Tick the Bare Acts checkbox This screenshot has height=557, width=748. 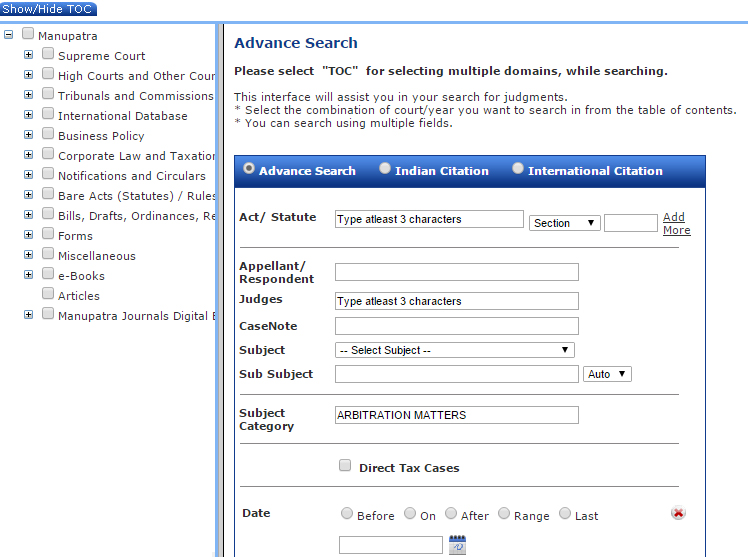[48, 194]
